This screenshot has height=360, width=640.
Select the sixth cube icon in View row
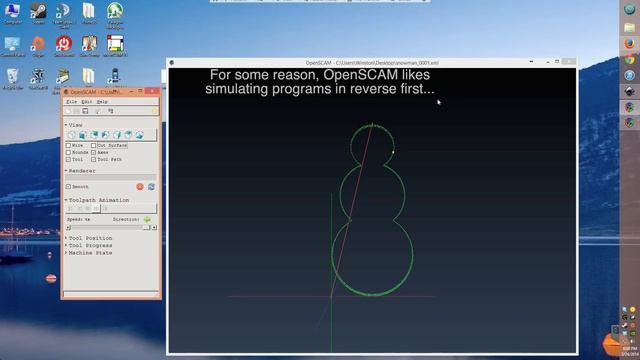coord(128,135)
